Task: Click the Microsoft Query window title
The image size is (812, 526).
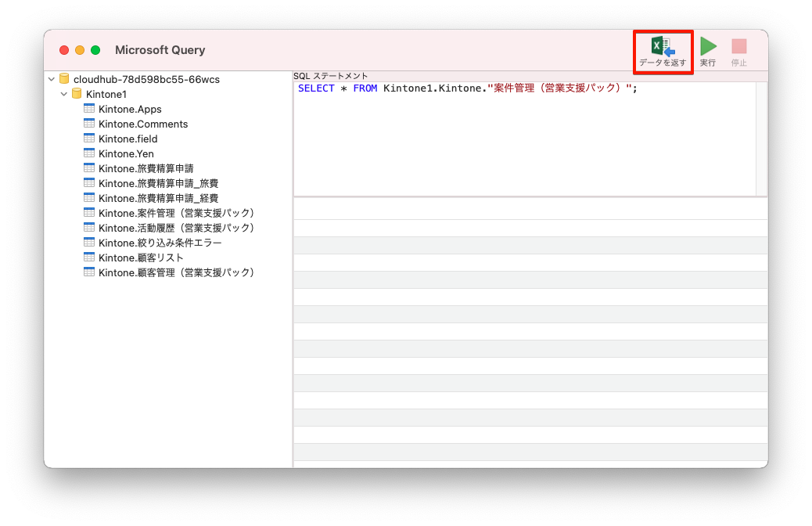Action: [160, 50]
